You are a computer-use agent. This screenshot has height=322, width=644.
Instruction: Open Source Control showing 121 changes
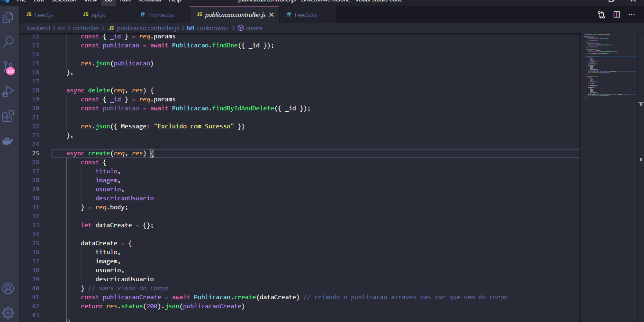tap(8, 67)
